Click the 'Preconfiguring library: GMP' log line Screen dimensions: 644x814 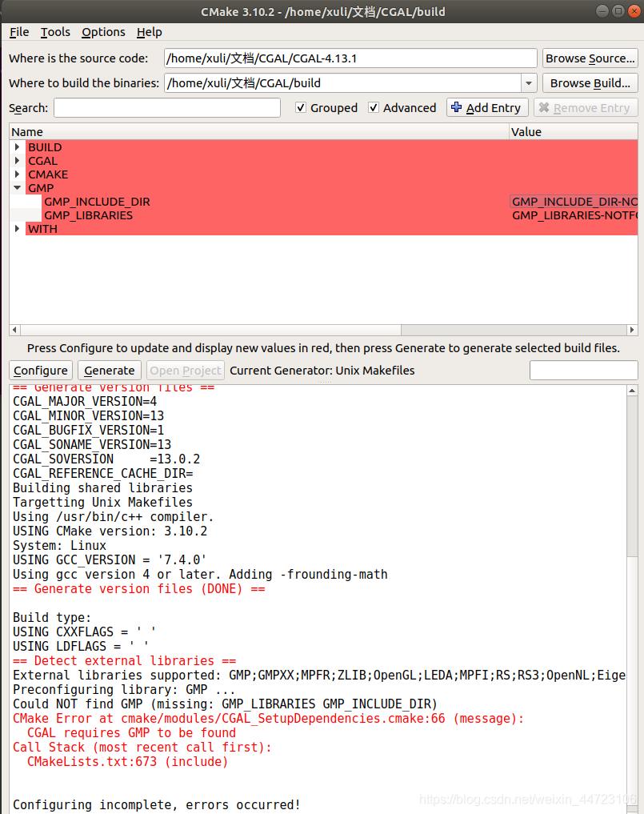tap(123, 689)
